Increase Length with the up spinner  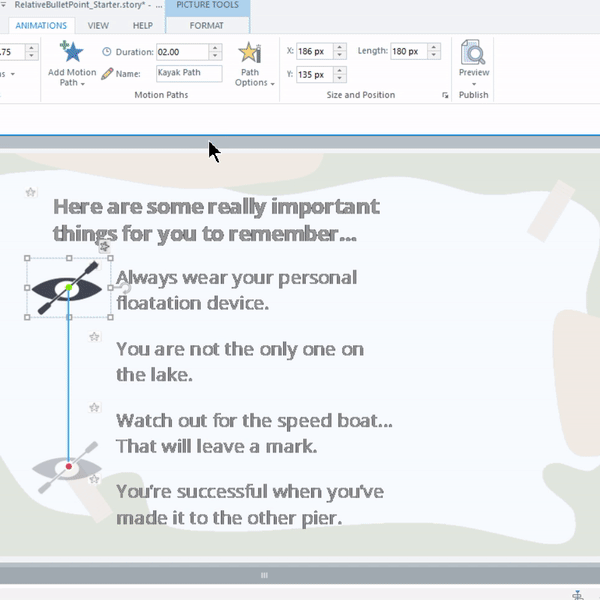(434, 47)
